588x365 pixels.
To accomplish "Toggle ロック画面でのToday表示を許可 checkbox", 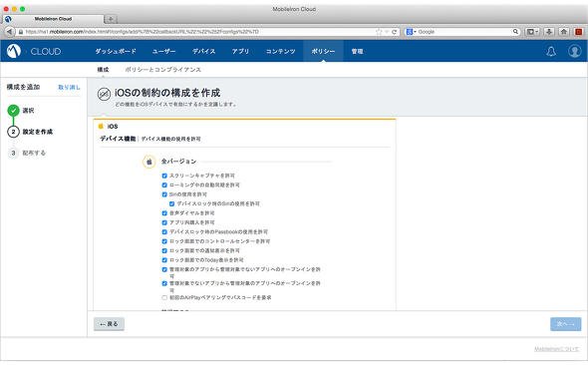I will coord(164,260).
